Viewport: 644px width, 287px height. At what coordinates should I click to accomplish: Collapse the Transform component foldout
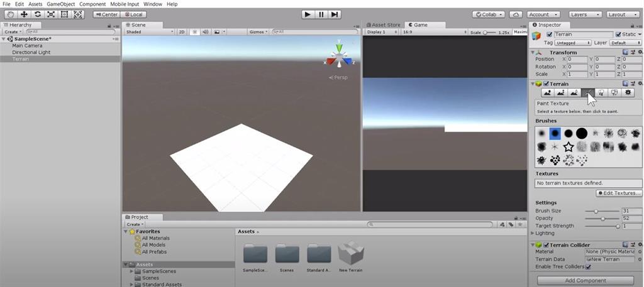(533, 53)
